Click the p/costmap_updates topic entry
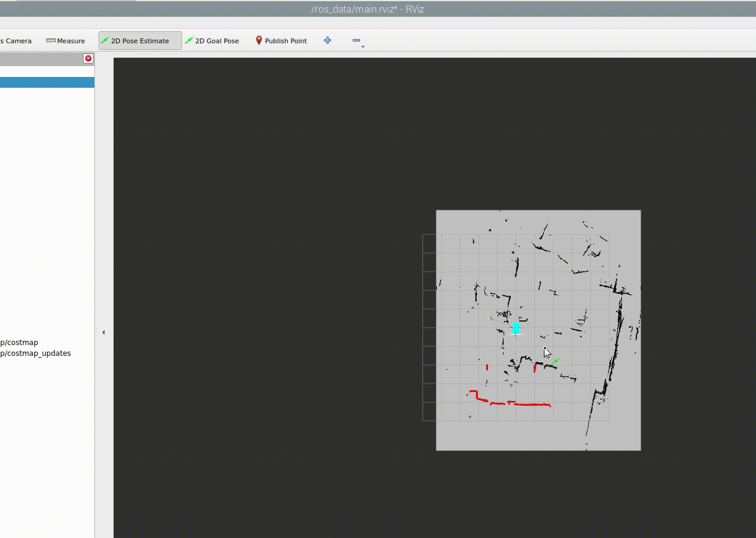756x538 pixels. pos(35,353)
